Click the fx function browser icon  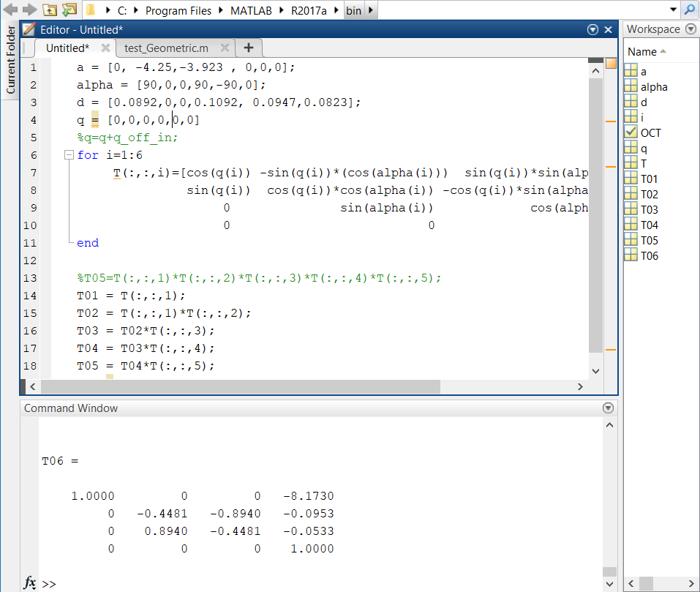point(30,583)
